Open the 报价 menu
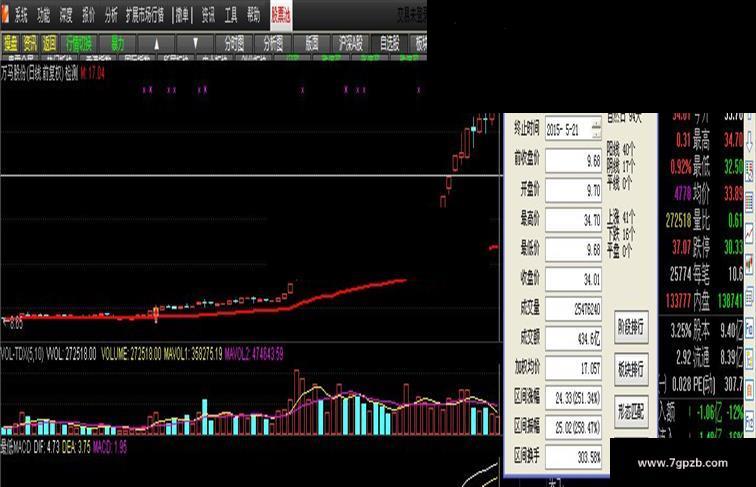 tap(88, 15)
